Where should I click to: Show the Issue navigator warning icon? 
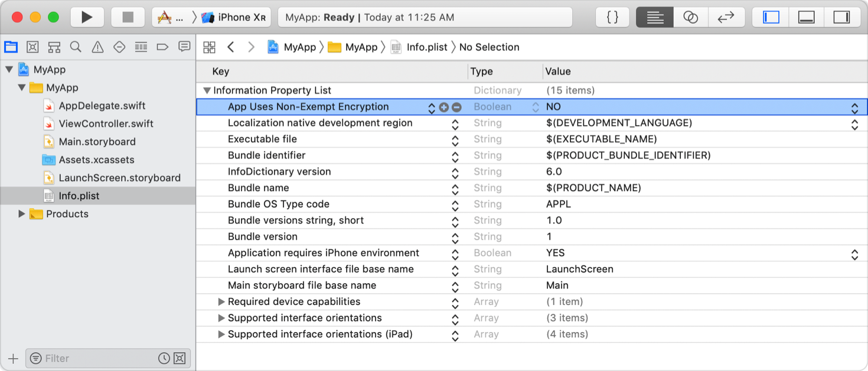point(97,47)
